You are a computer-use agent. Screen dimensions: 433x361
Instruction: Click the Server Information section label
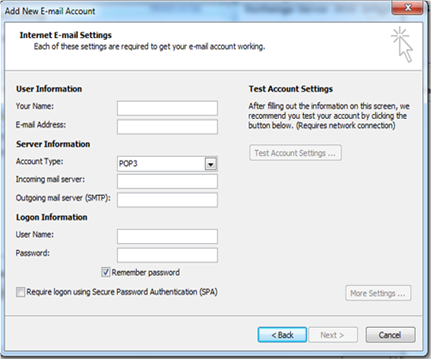tap(53, 144)
